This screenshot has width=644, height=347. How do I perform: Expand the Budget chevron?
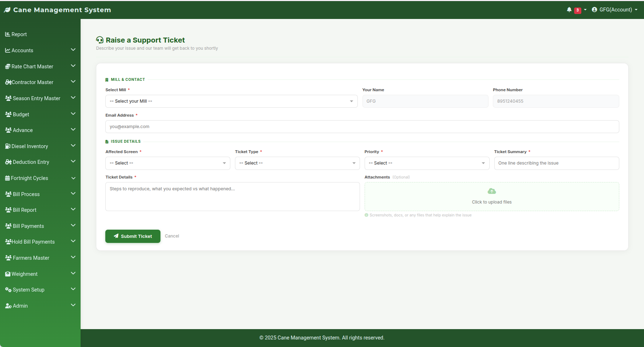(73, 114)
